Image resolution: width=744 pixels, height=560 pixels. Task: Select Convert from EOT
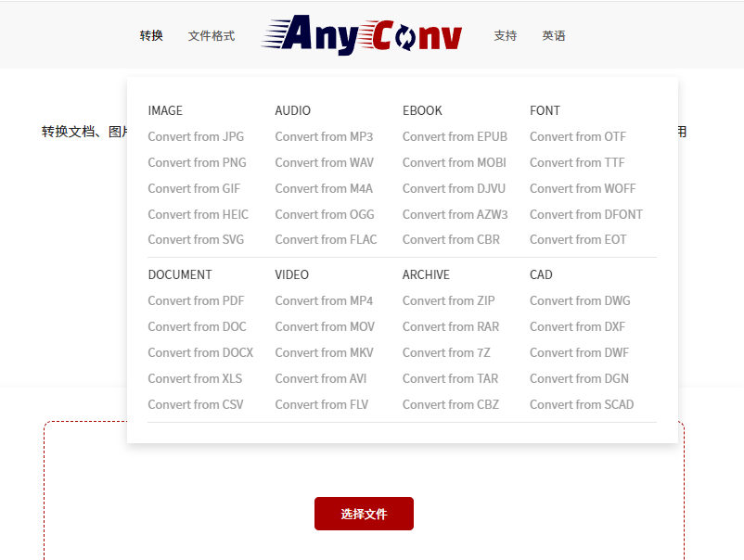coord(578,239)
